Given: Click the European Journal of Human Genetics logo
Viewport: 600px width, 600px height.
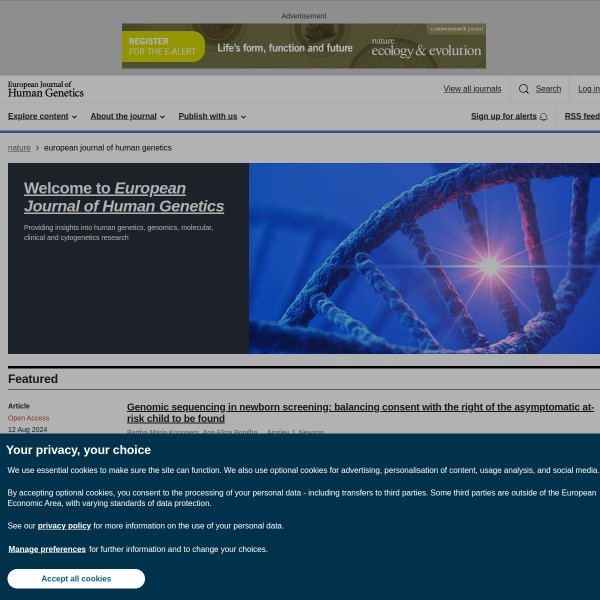Looking at the screenshot, I should point(46,90).
